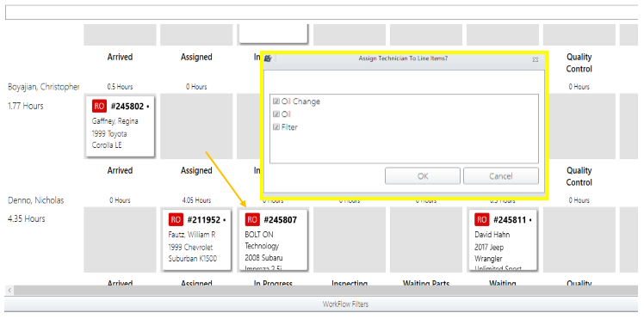644x319 pixels.
Task: Close the Assign Technician dialog with X
Action: coord(536,59)
